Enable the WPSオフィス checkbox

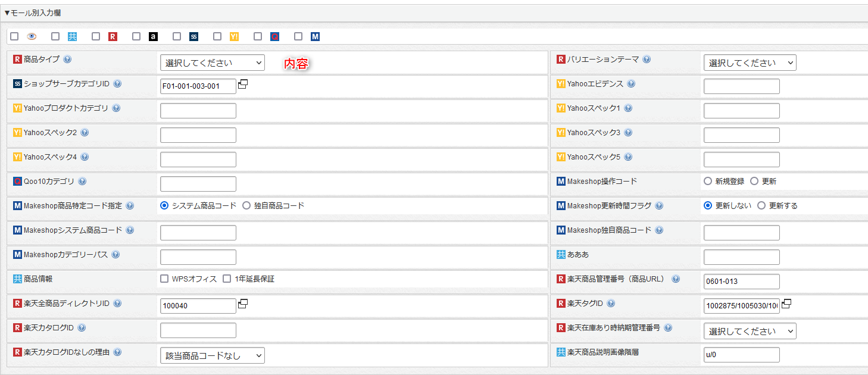(164, 279)
